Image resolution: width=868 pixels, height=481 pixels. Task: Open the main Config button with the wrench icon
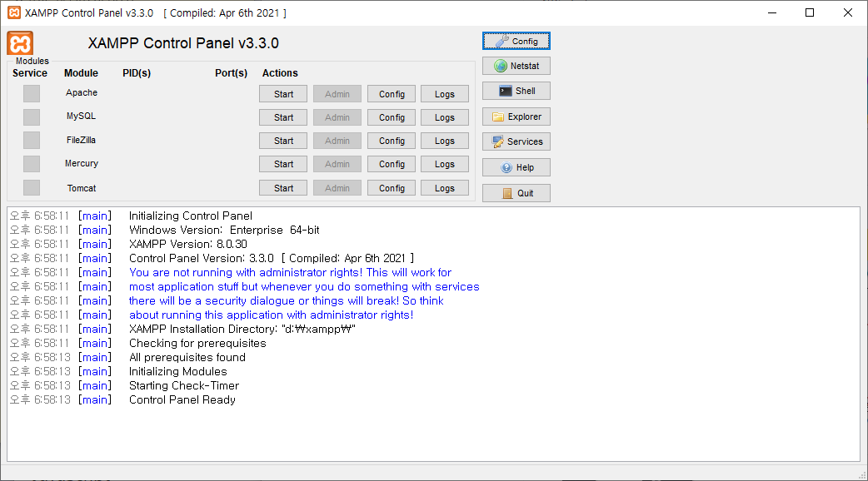pos(516,41)
